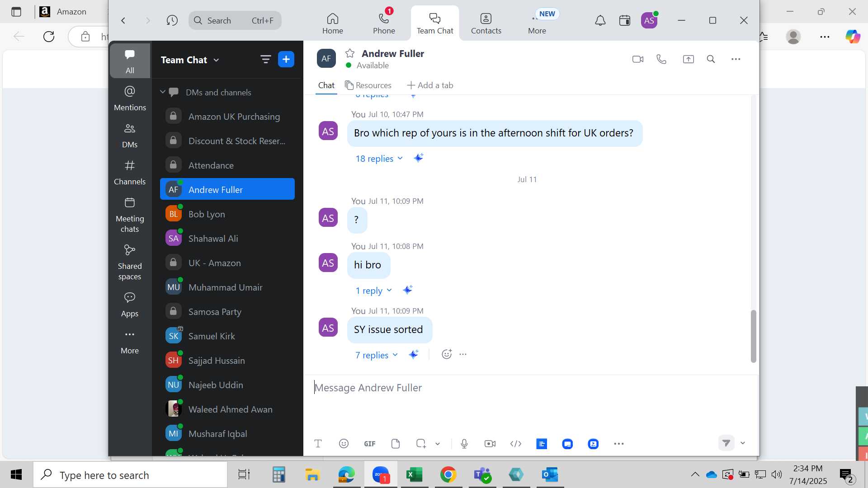Insert a code snippet
Viewport: 868px width, 488px height.
[x=516, y=444]
